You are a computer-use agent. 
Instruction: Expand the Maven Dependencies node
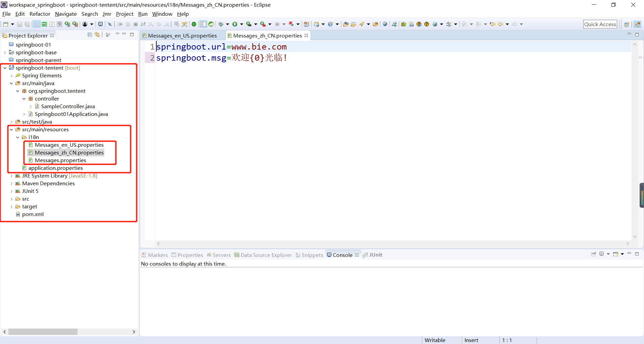[x=11, y=184]
